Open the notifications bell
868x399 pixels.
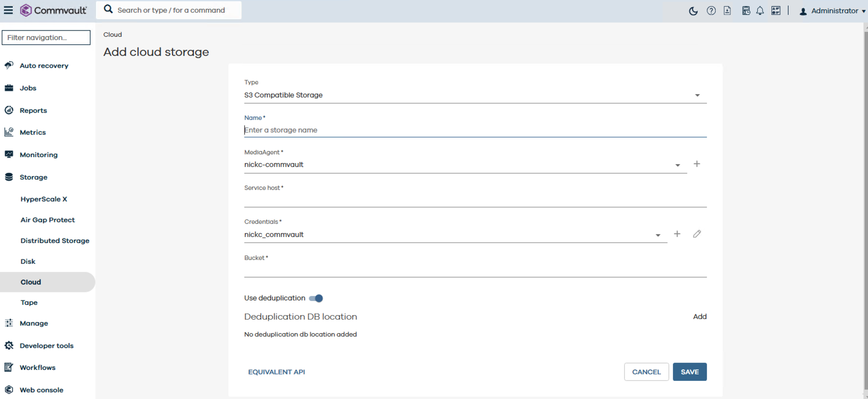click(x=760, y=10)
